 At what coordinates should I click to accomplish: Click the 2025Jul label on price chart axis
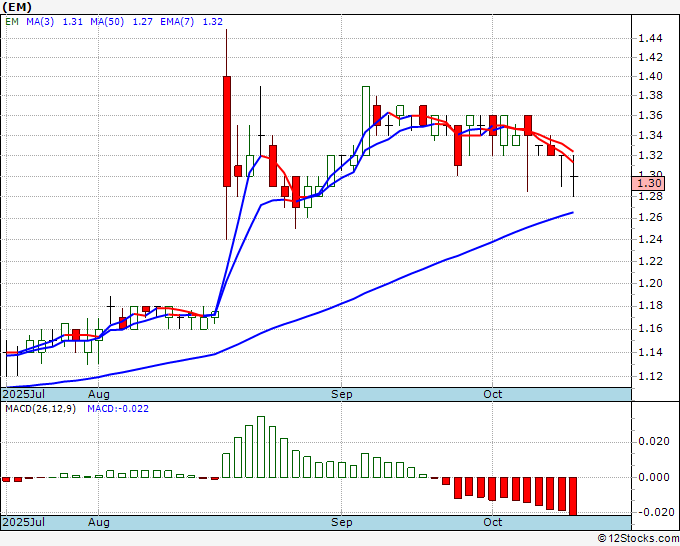coord(24,394)
